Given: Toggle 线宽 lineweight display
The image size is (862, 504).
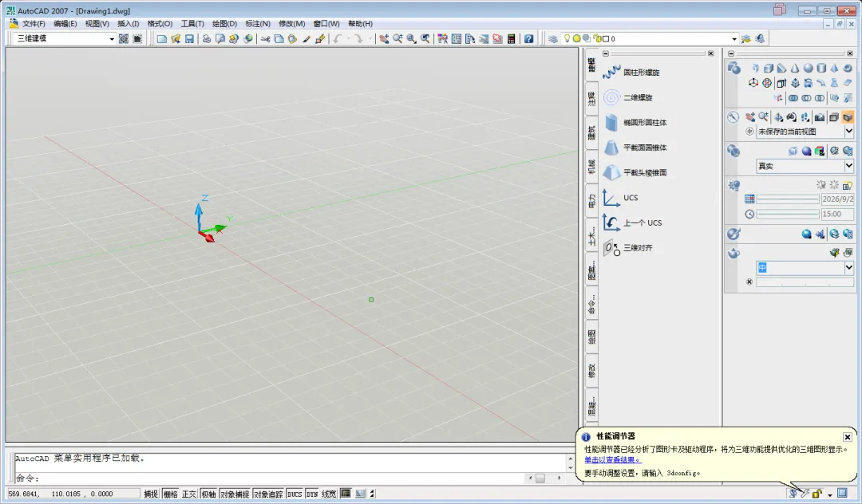Looking at the screenshot, I should [330, 494].
